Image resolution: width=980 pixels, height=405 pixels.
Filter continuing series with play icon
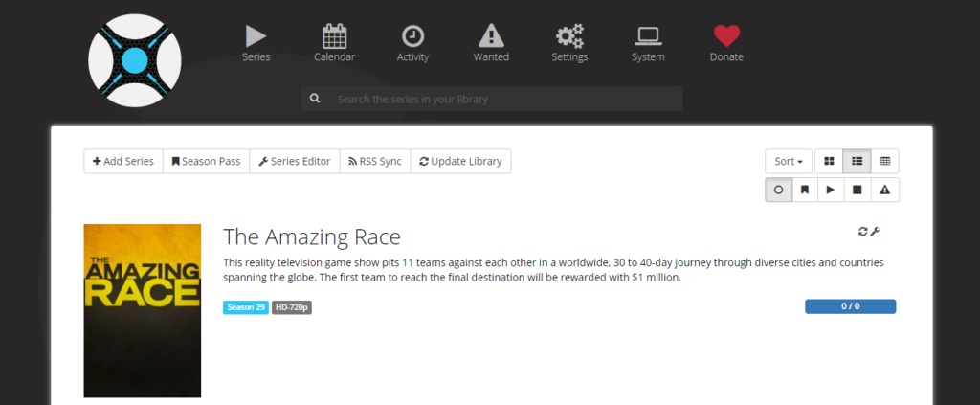coord(831,190)
